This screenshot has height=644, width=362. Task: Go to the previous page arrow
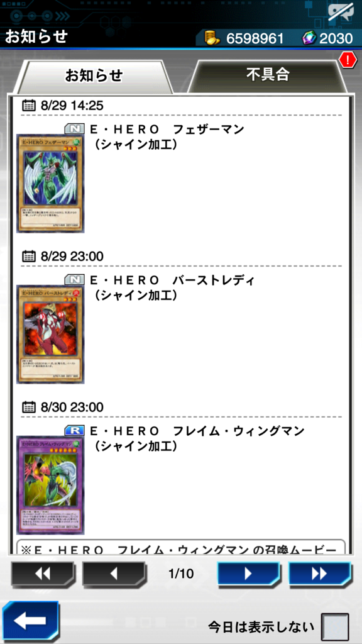[114, 574]
